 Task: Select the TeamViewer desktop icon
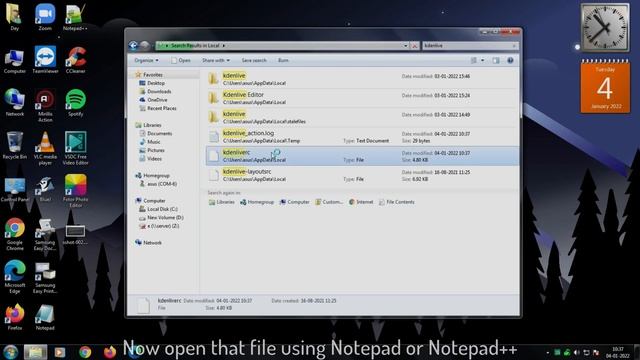click(x=45, y=60)
